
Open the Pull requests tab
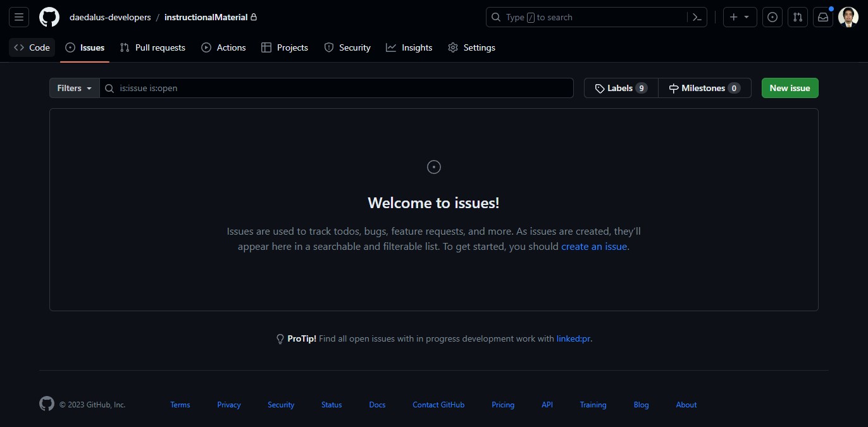152,47
